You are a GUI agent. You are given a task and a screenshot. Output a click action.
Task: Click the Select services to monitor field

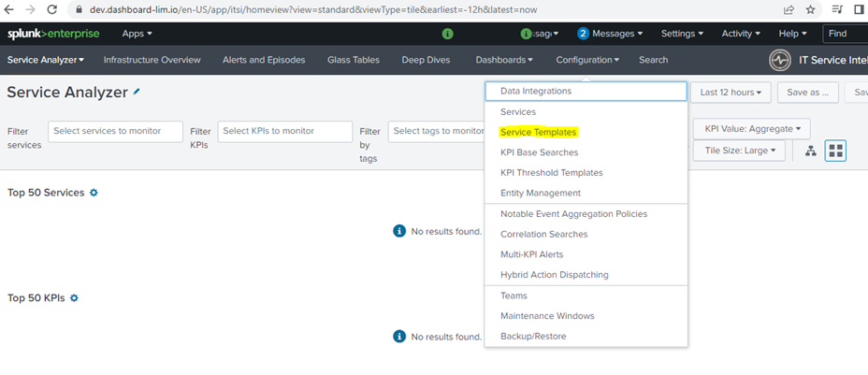pyautogui.click(x=115, y=132)
